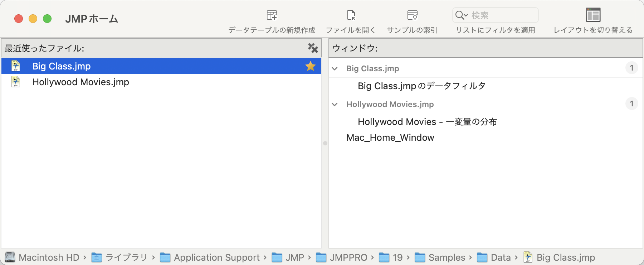Click the ライブラリ folder icon in path bar
This screenshot has width=644, height=265.
click(x=97, y=257)
